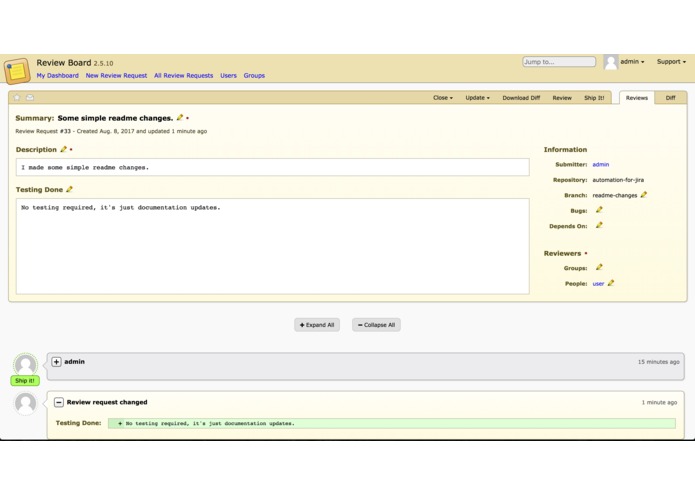The width and height of the screenshot is (695, 494).
Task: Click the 1 minute ago timestamp
Action: click(x=659, y=402)
